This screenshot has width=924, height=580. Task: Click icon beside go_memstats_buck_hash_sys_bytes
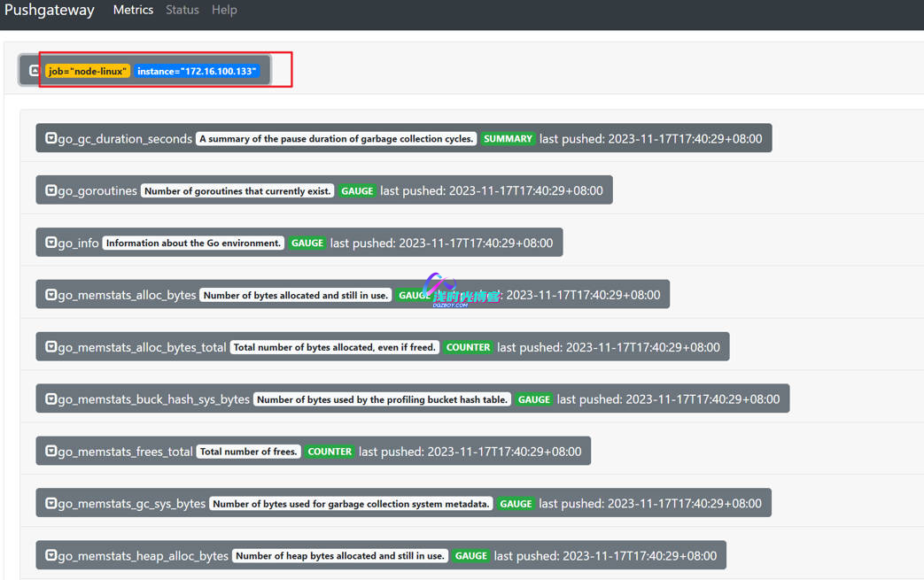pyautogui.click(x=51, y=399)
